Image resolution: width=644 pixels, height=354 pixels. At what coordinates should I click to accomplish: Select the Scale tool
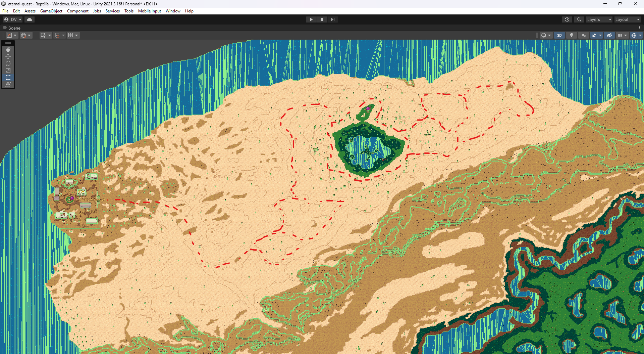click(x=8, y=71)
